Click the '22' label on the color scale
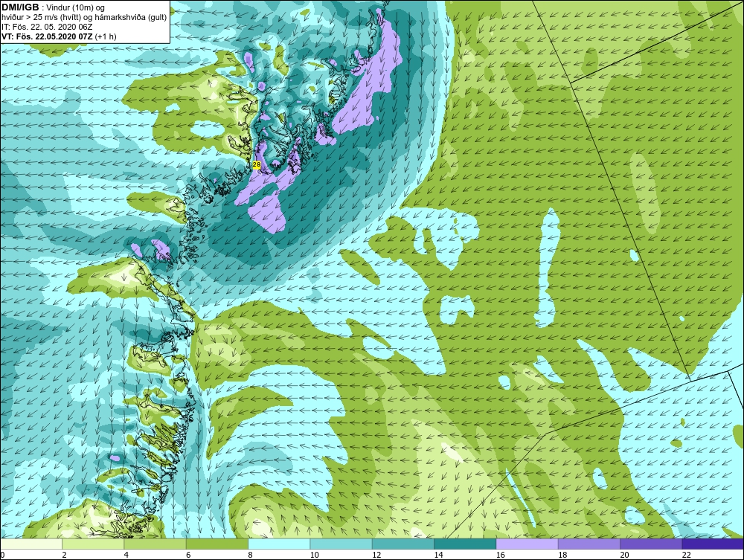The width and height of the screenshot is (744, 560). pos(687,556)
